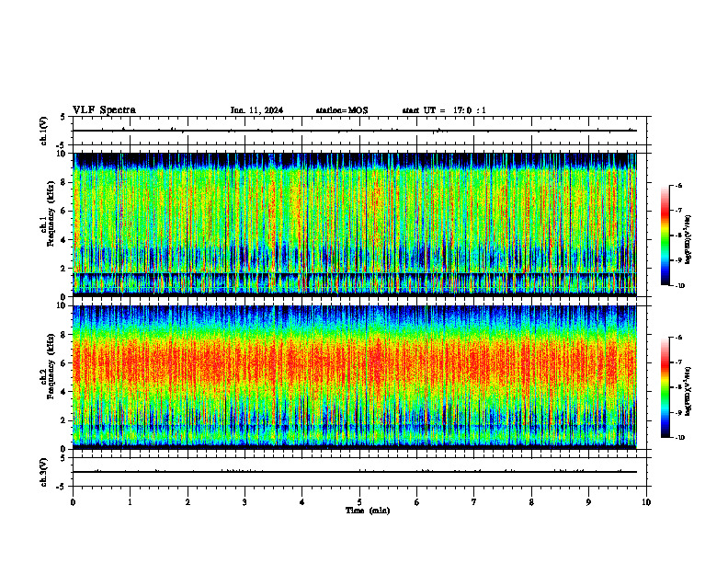Image resolution: width=728 pixels, height=563 pixels.
Task: Click the ch.2 log(PSD) colorbar label
Action: (x=688, y=392)
